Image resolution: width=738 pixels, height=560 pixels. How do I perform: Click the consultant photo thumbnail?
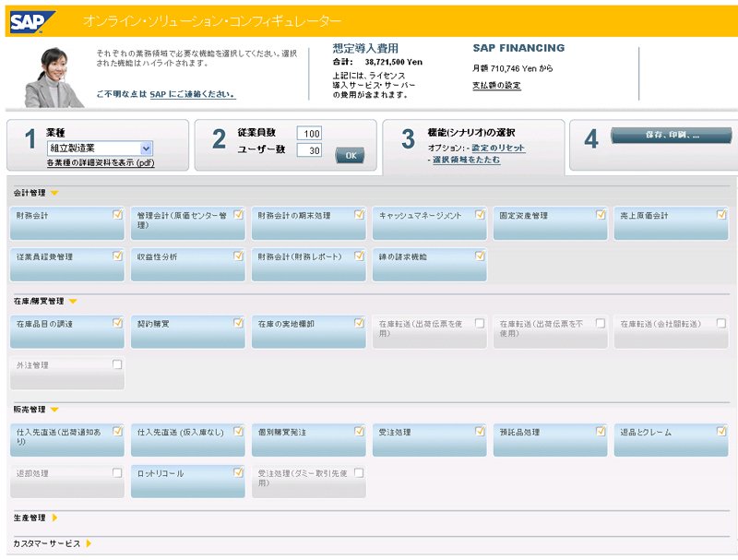[x=54, y=77]
